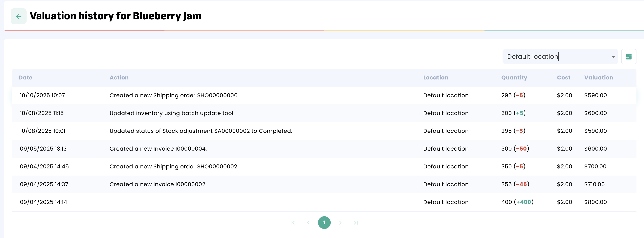Open Shipping order SHO00000006 row
644x238 pixels.
(x=174, y=95)
